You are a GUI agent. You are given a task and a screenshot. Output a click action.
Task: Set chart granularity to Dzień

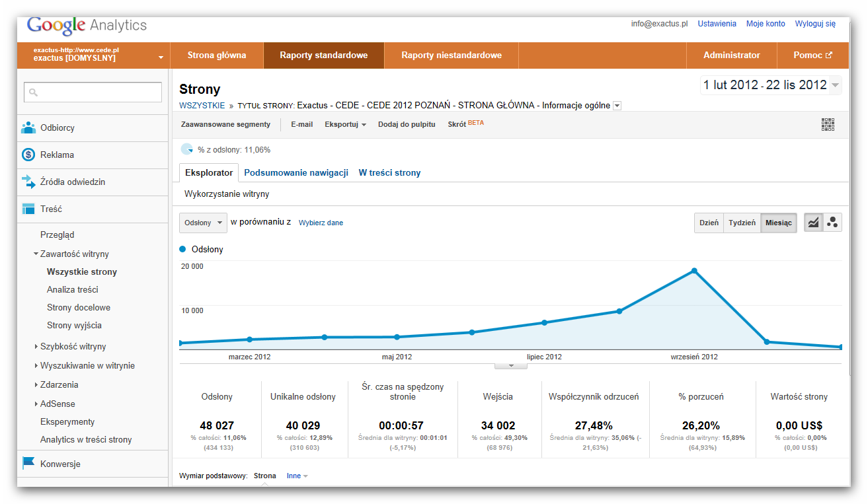(709, 223)
